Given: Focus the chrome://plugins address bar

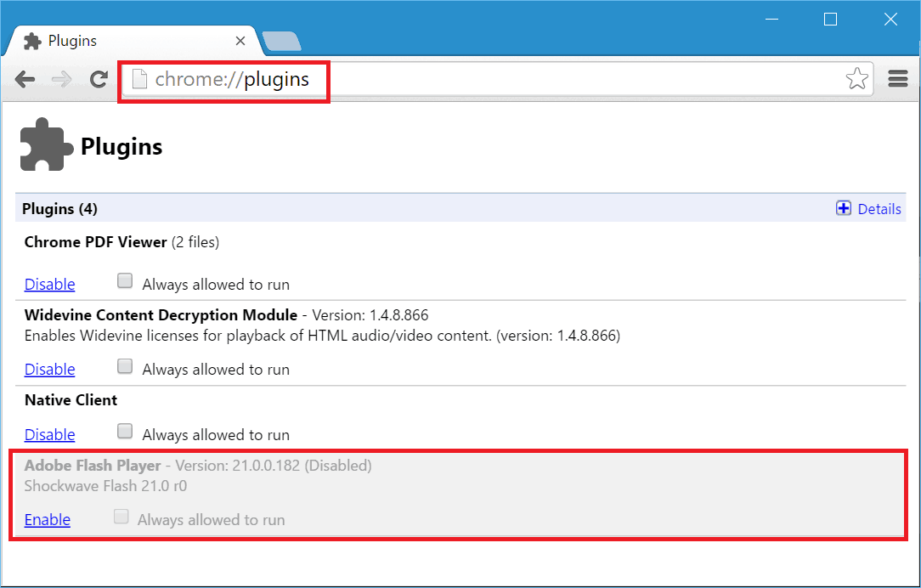Looking at the screenshot, I should 496,79.
